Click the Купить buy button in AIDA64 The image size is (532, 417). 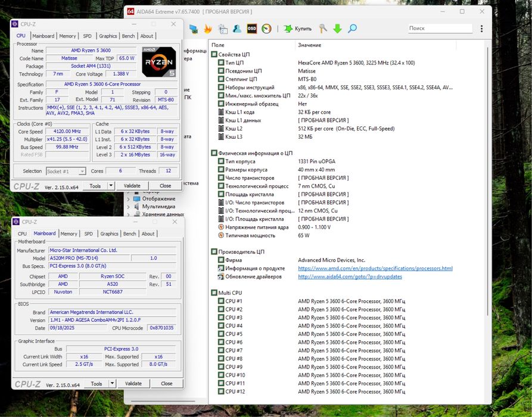(x=297, y=29)
